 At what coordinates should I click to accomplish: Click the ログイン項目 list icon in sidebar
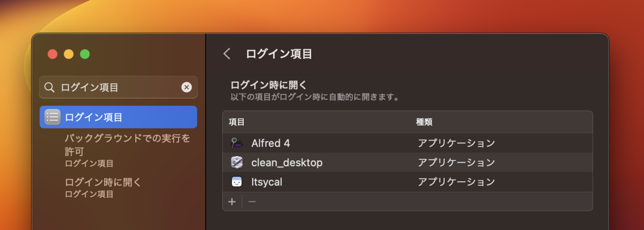coord(53,117)
